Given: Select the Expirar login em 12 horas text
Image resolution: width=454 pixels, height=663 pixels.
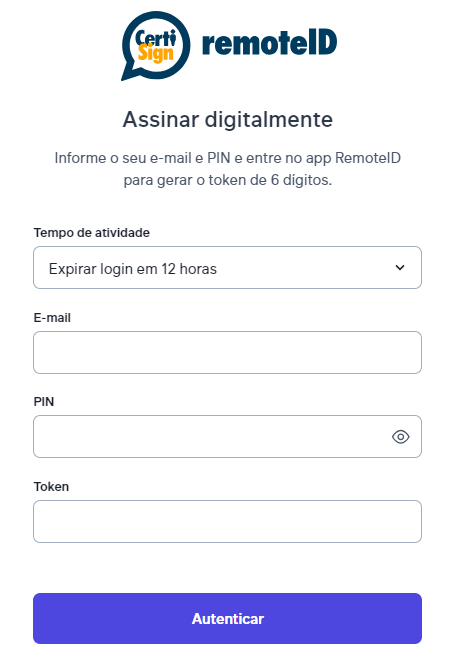Looking at the screenshot, I should (x=133, y=269).
